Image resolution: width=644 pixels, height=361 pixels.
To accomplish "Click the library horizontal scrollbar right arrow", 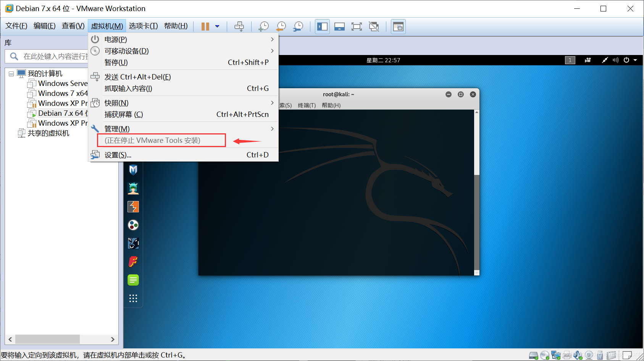I will [113, 339].
